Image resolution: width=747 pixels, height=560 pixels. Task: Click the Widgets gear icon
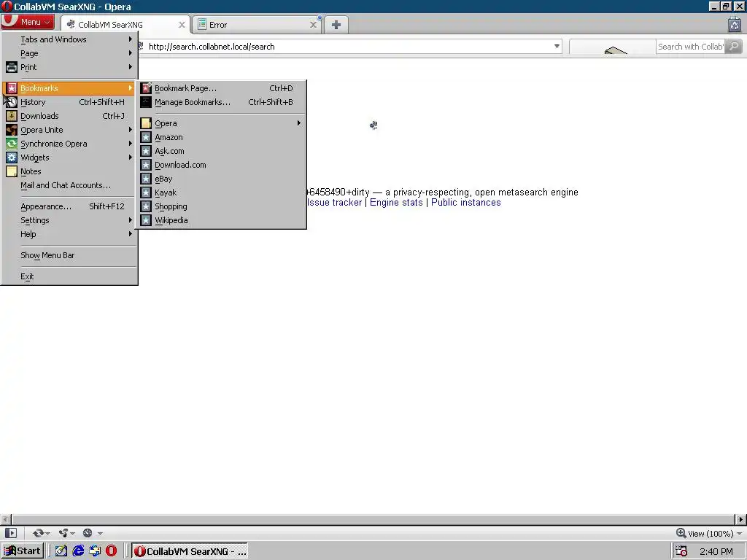click(12, 157)
